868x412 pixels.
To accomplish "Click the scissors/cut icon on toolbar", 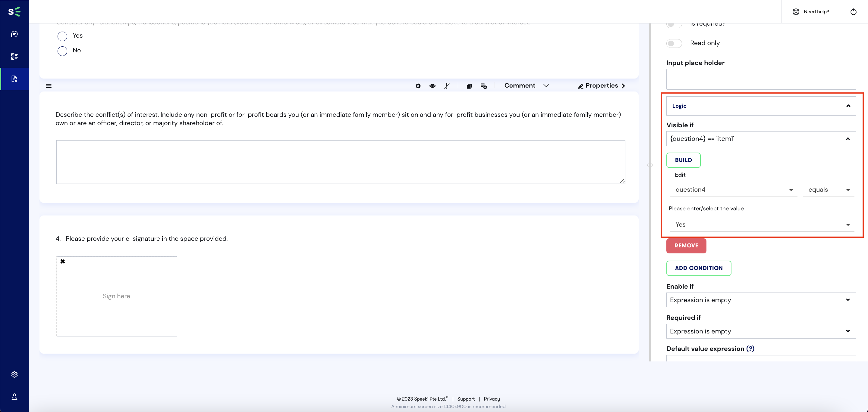I will tap(447, 86).
